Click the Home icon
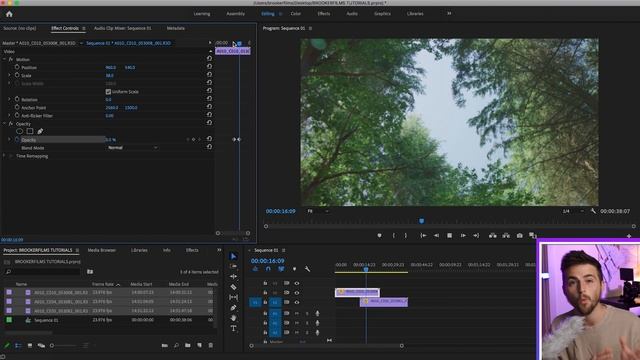The height and width of the screenshot is (360, 640). [9, 14]
